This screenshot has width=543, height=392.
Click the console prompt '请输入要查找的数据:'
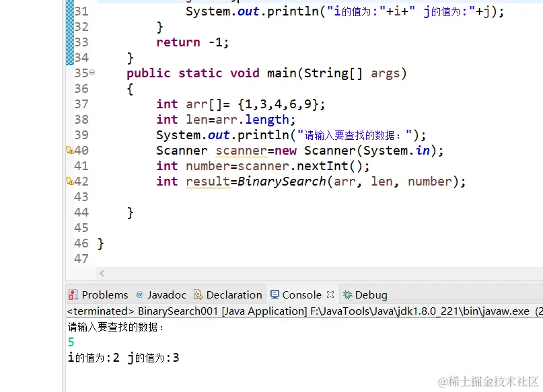click(116, 327)
